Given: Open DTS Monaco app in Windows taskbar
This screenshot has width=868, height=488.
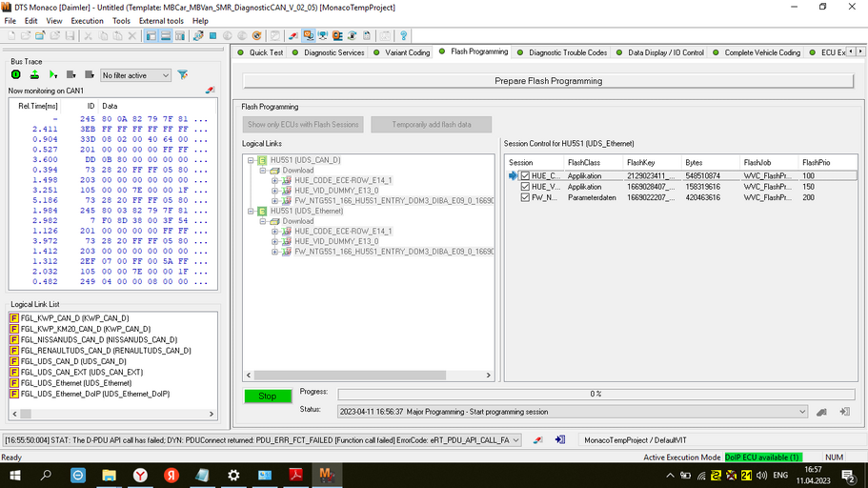Looking at the screenshot, I should click(x=326, y=475).
